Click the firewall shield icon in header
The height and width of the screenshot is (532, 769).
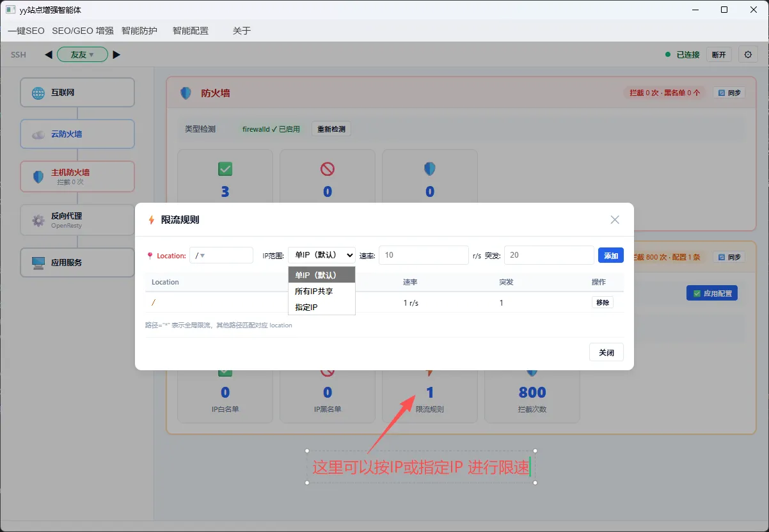186,93
